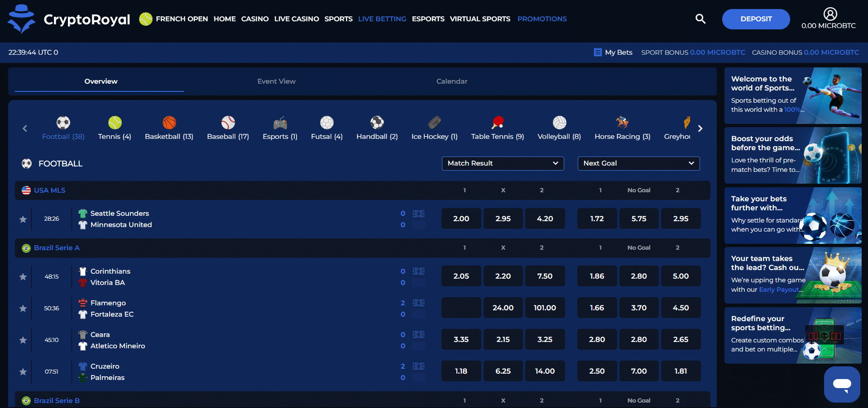Select the Ice Hockey puck icon
868x408 pixels.
pos(435,123)
